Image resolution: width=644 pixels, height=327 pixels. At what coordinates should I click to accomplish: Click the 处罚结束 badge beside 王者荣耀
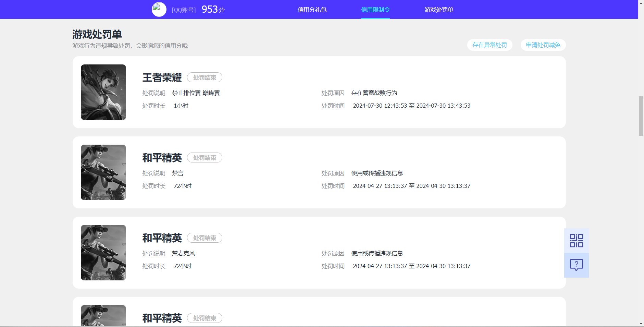point(205,77)
